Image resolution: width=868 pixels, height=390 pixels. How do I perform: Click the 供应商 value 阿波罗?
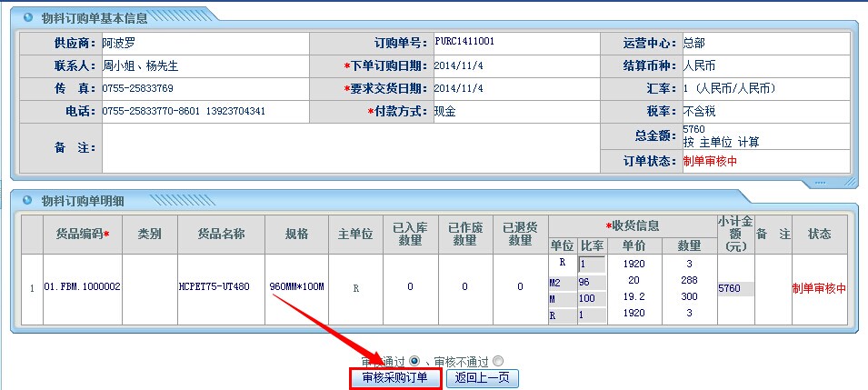click(118, 43)
